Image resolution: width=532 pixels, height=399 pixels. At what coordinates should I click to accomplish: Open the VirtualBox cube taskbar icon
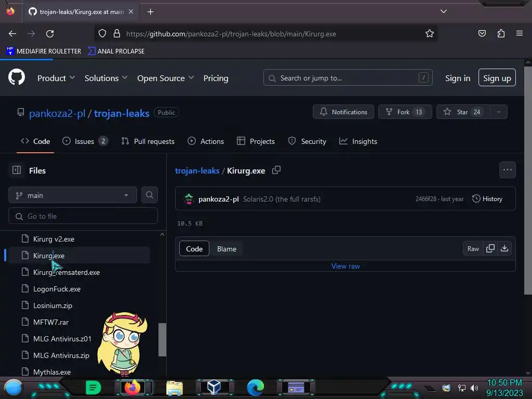[x=214, y=388]
